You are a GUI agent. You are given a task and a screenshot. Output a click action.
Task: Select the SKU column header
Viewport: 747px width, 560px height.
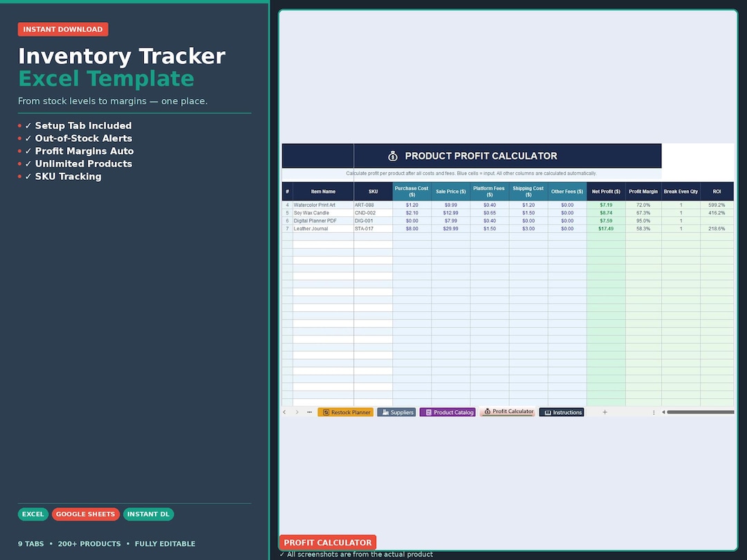click(373, 192)
